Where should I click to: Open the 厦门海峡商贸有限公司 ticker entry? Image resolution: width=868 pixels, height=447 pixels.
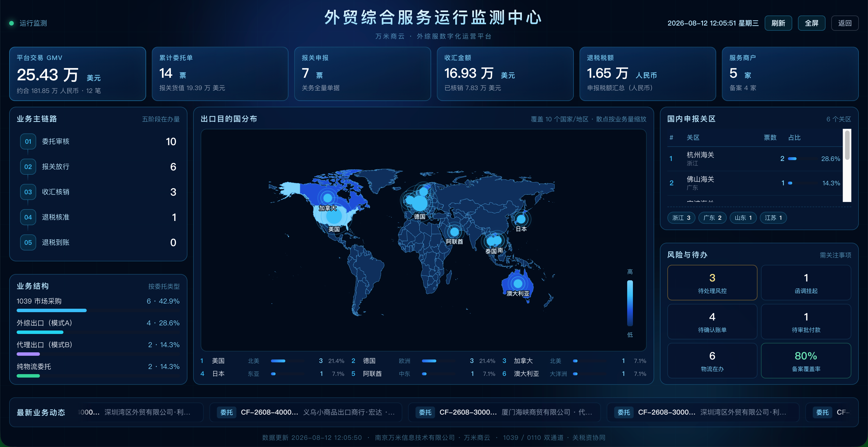[504, 412]
